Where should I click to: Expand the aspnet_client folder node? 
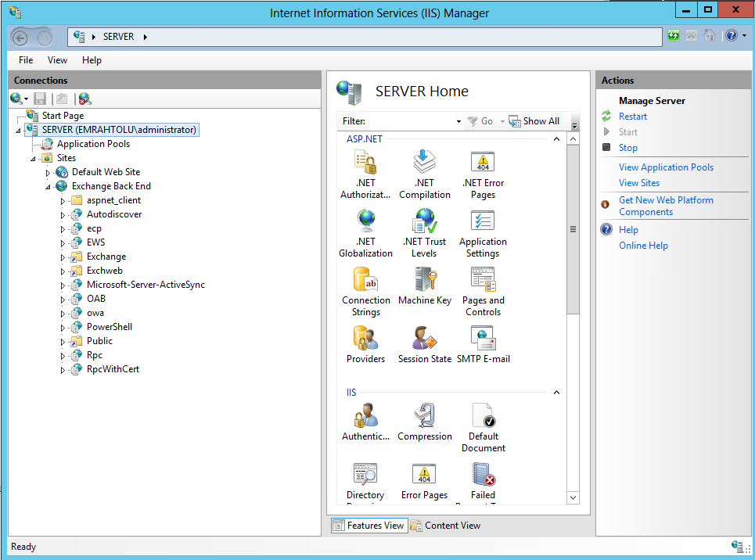coord(63,201)
